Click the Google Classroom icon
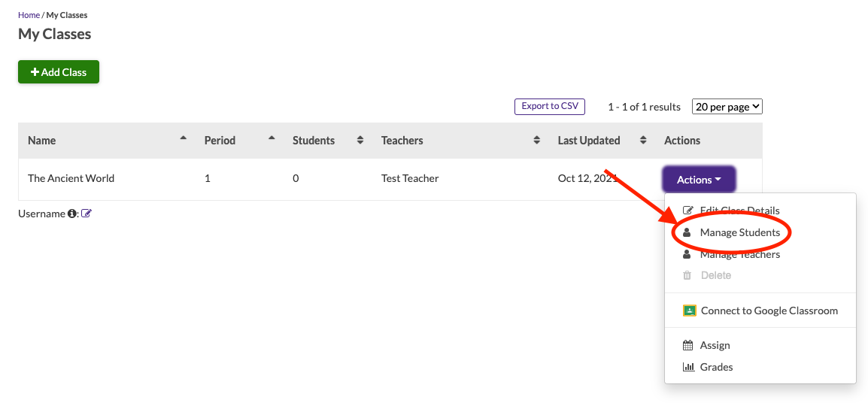 [689, 311]
